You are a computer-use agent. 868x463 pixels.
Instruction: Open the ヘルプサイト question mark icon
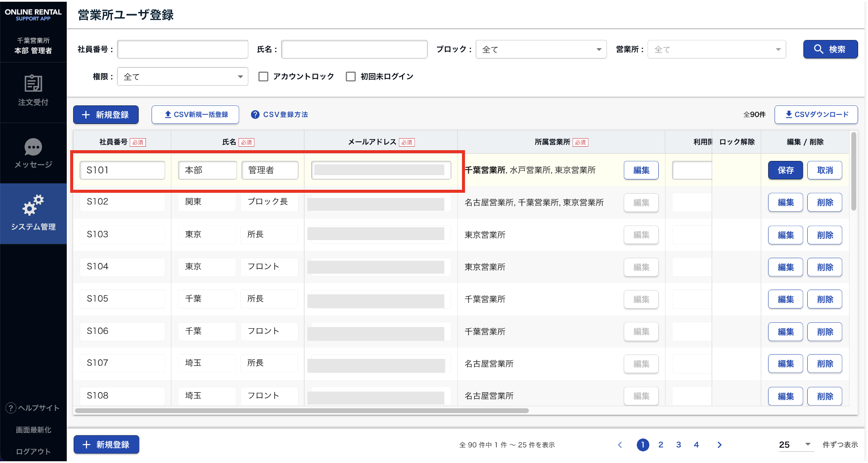(11, 408)
